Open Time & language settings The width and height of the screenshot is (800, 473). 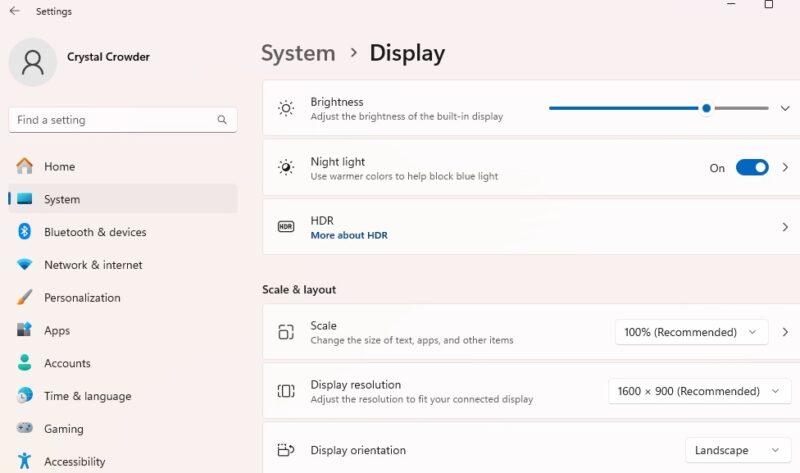[122, 396]
